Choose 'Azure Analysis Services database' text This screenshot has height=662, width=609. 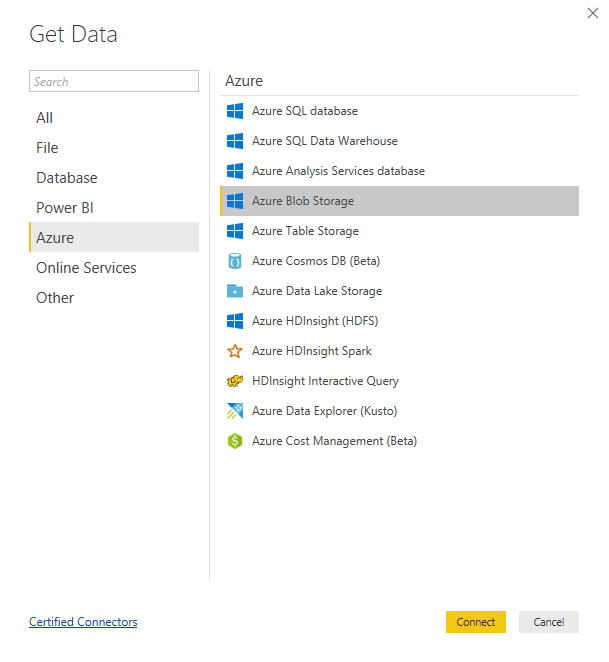[338, 171]
